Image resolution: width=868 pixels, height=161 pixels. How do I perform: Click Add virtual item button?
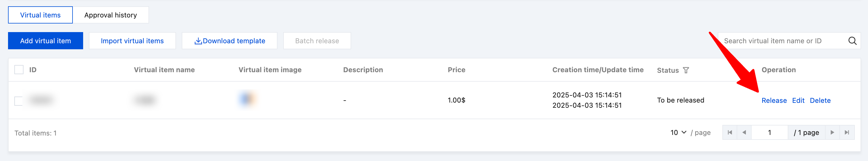click(x=46, y=41)
